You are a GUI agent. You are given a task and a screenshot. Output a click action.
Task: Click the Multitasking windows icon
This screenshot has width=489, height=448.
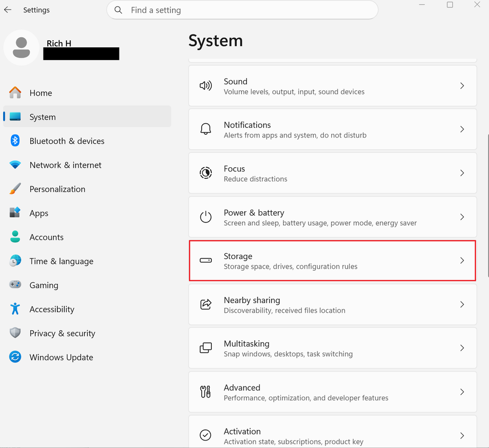[x=205, y=348]
